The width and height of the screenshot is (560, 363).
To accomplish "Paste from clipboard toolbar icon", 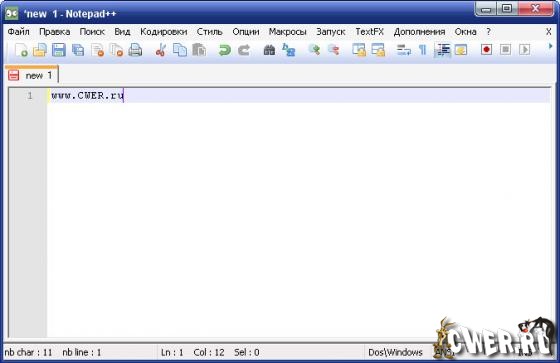I will coord(199,50).
